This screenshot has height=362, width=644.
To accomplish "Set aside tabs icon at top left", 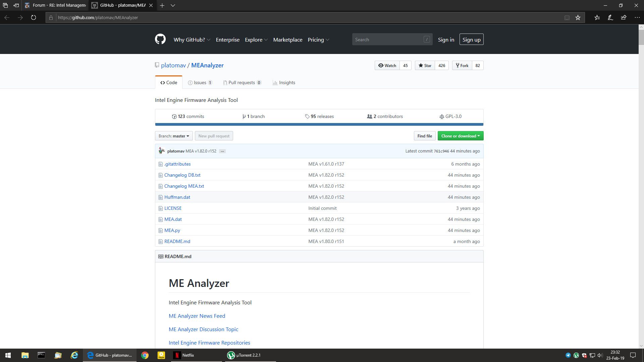I will click(16, 5).
